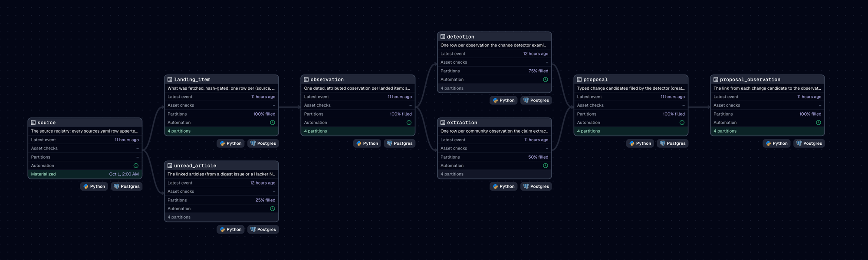Click '4 partitions' footer of observation node
This screenshot has height=260, width=868.
[358, 131]
